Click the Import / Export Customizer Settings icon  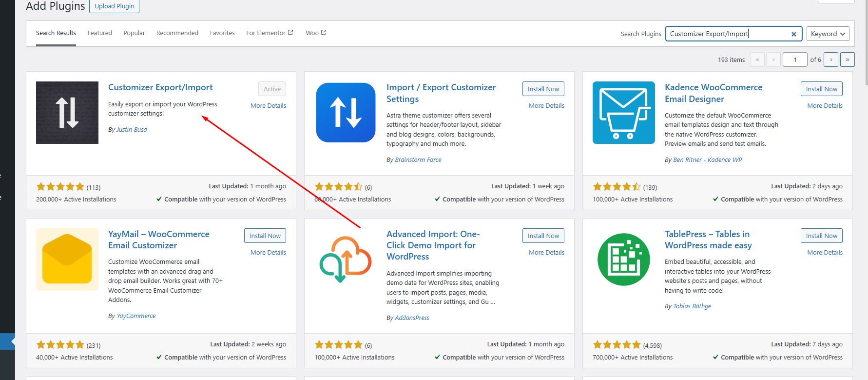tap(346, 113)
